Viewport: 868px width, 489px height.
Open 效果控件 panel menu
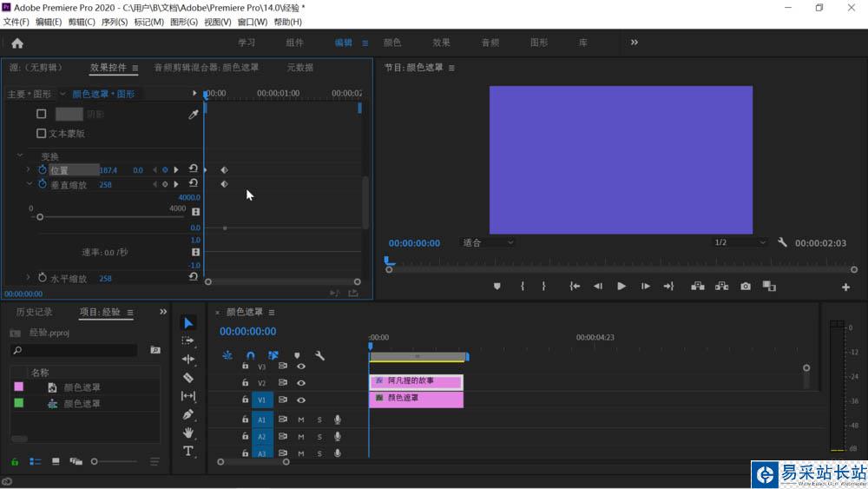point(135,68)
